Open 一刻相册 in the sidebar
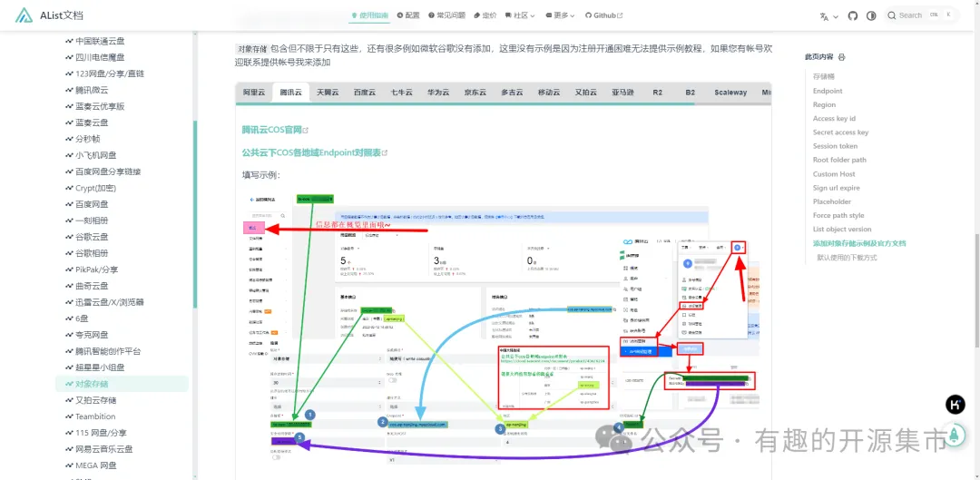Viewport: 980px width, 480px height. [x=92, y=220]
